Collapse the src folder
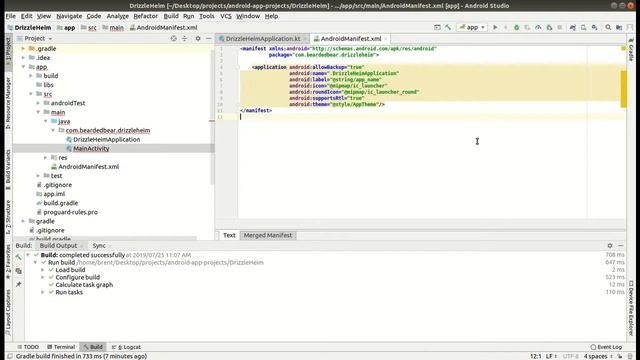 pyautogui.click(x=31, y=94)
